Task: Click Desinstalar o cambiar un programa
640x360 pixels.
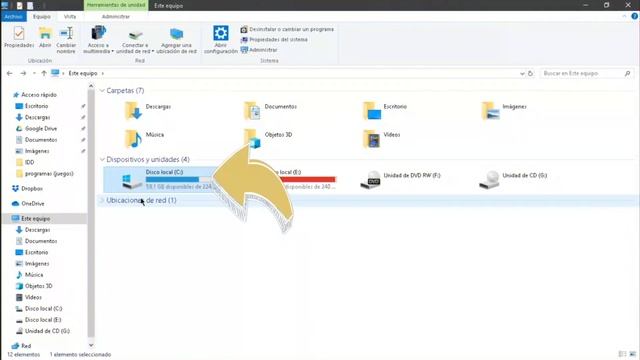Action: [287, 29]
